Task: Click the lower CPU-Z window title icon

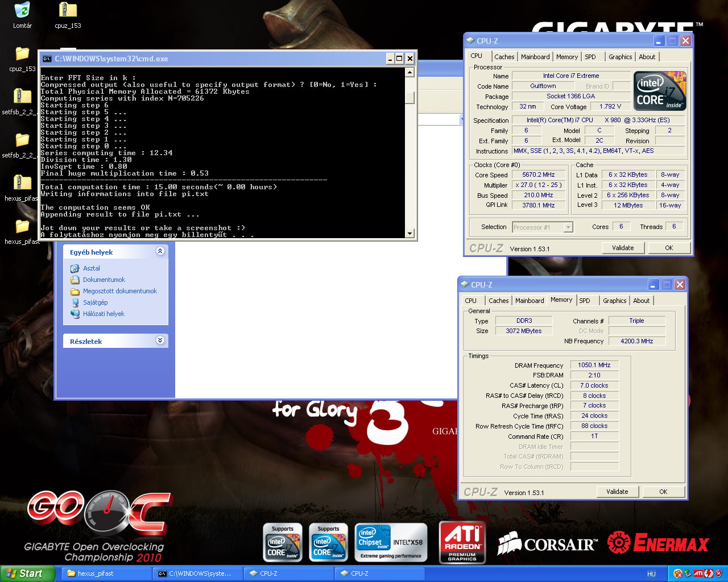Action: click(465, 285)
